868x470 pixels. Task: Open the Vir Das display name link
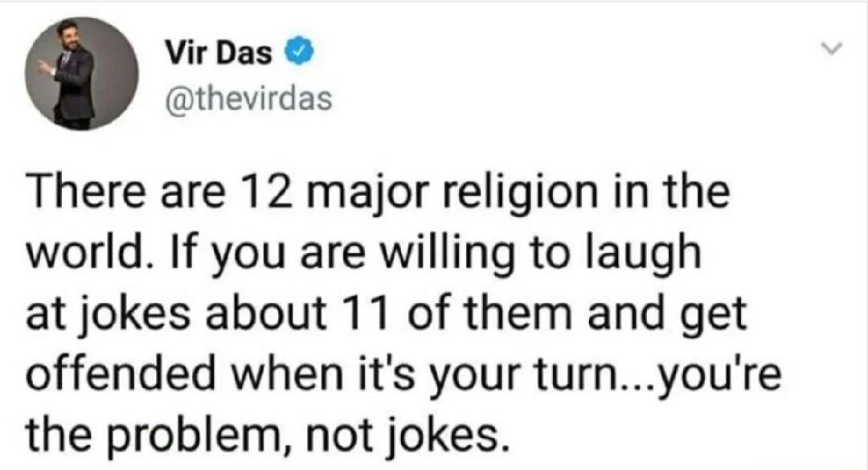click(217, 51)
